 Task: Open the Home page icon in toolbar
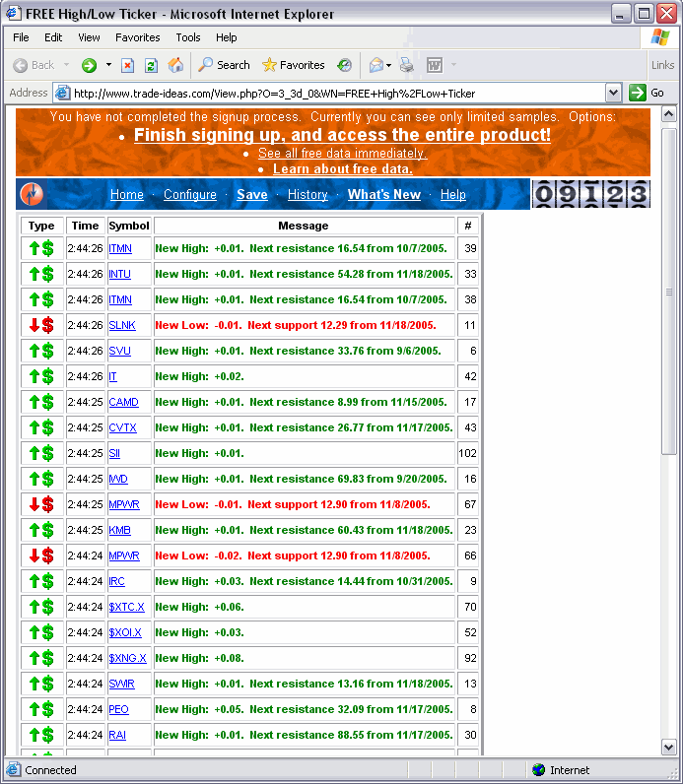coord(175,65)
